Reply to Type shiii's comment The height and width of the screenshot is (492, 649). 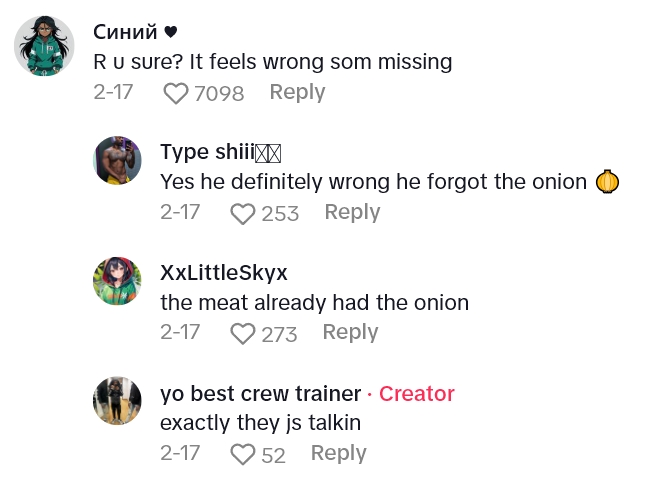point(352,212)
